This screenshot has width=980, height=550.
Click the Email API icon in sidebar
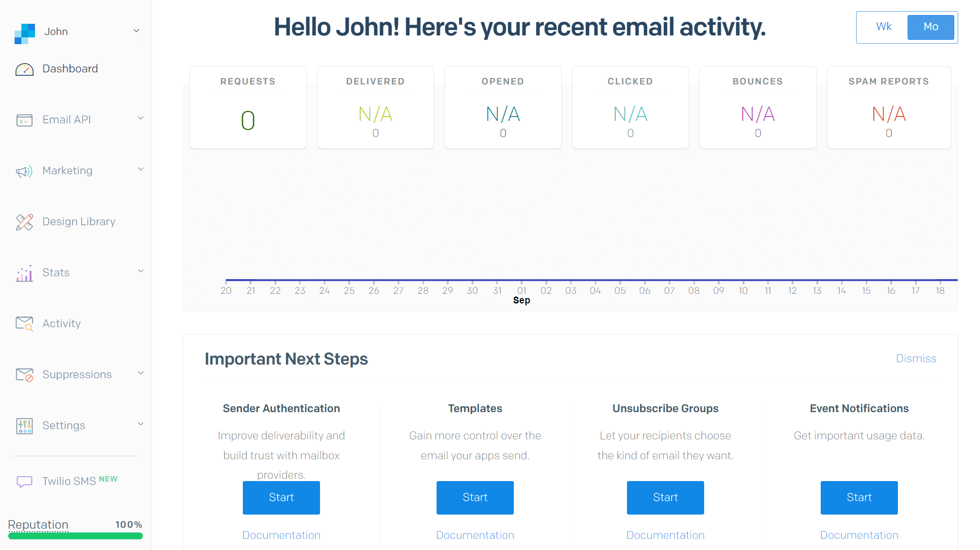pyautogui.click(x=24, y=119)
